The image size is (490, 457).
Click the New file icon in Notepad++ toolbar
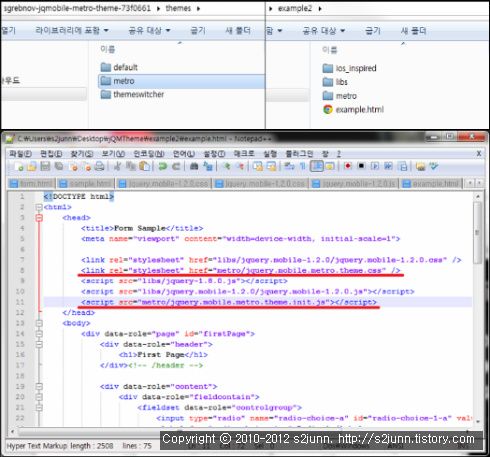19,166
